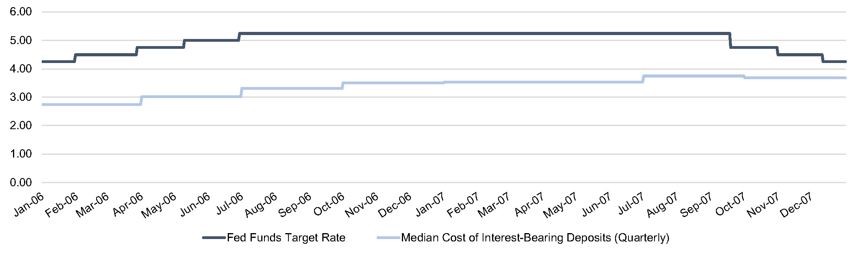Viewport: 868px width, 254px height.
Task: Select the Oct-07 x-axis label
Action: click(730, 205)
